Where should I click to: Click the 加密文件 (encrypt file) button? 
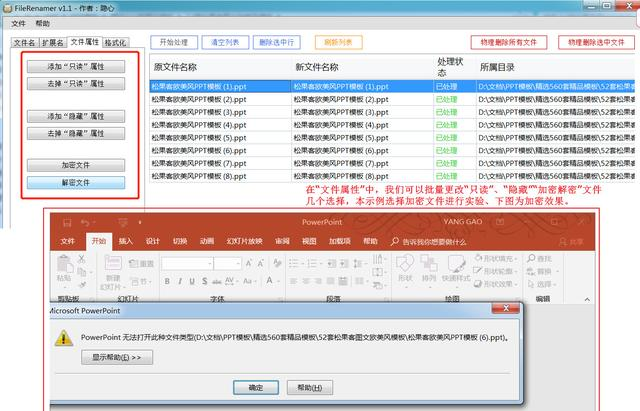click(76, 164)
